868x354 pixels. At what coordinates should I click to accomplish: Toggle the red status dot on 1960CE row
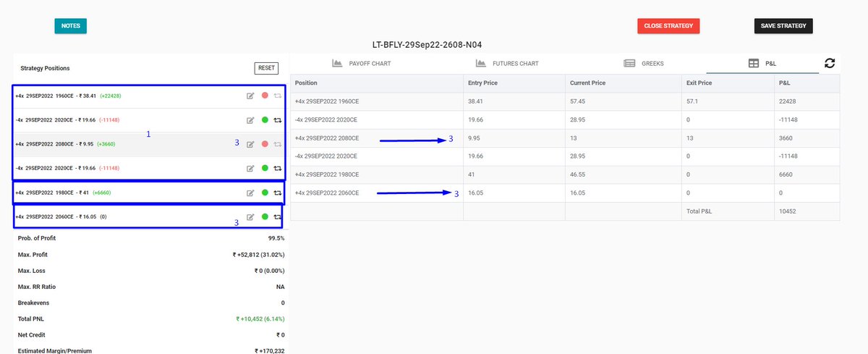click(265, 96)
